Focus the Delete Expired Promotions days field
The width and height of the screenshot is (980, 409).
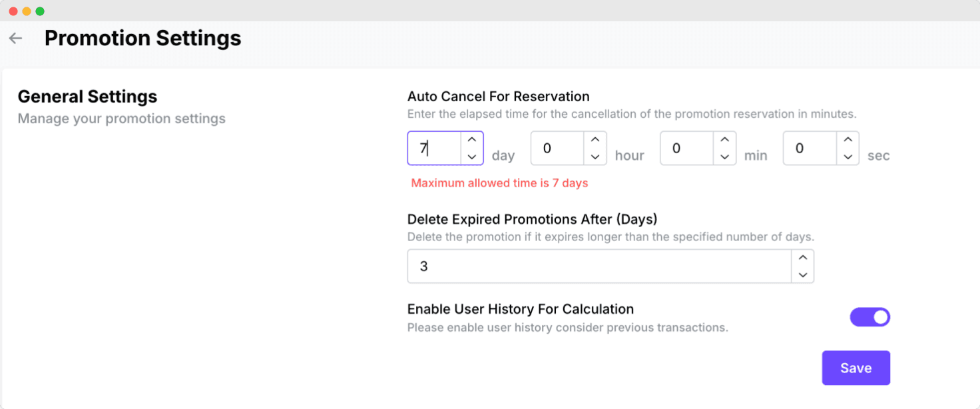(598, 266)
